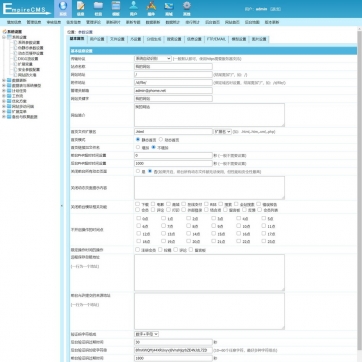Select the dynamic homepage radio option
The image size is (362, 362).
tap(161, 139)
